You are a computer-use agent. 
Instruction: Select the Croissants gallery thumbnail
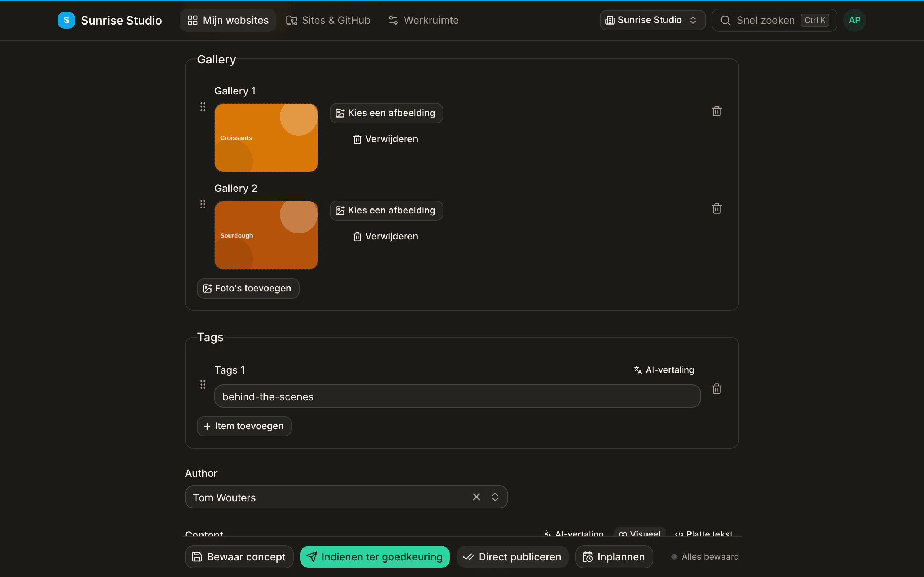[266, 138]
